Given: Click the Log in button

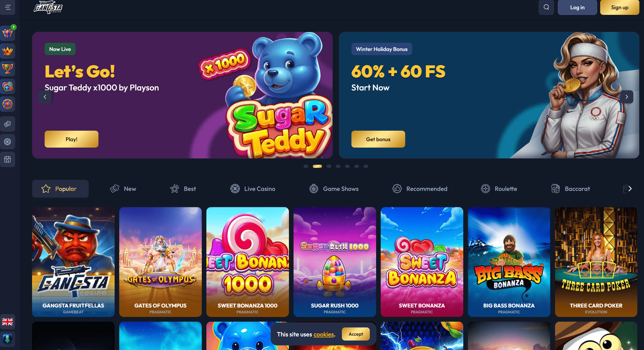Looking at the screenshot, I should [x=577, y=7].
